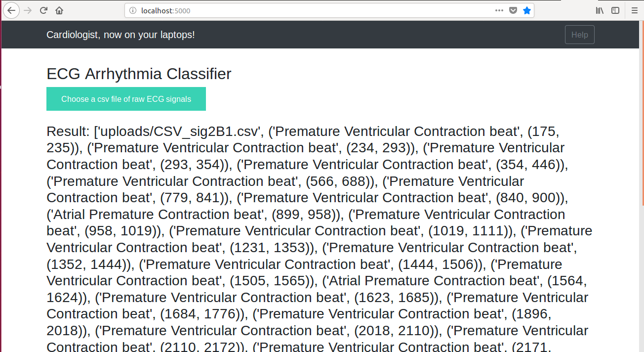Click the Help button in navbar
This screenshot has width=644, height=352.
[579, 35]
